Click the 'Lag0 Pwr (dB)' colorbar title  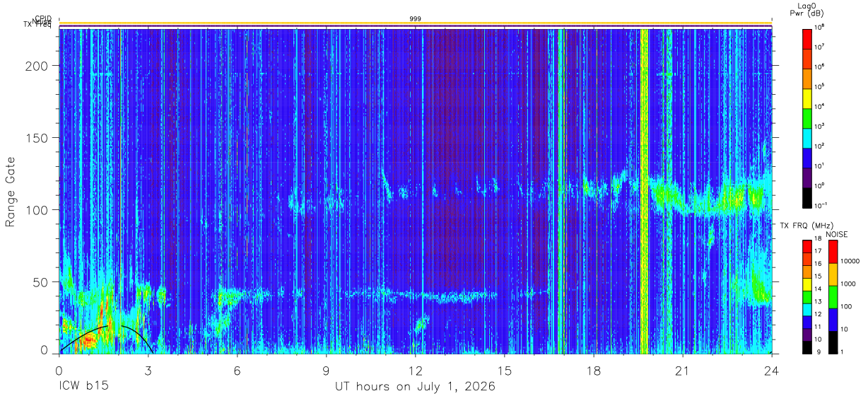807,9
